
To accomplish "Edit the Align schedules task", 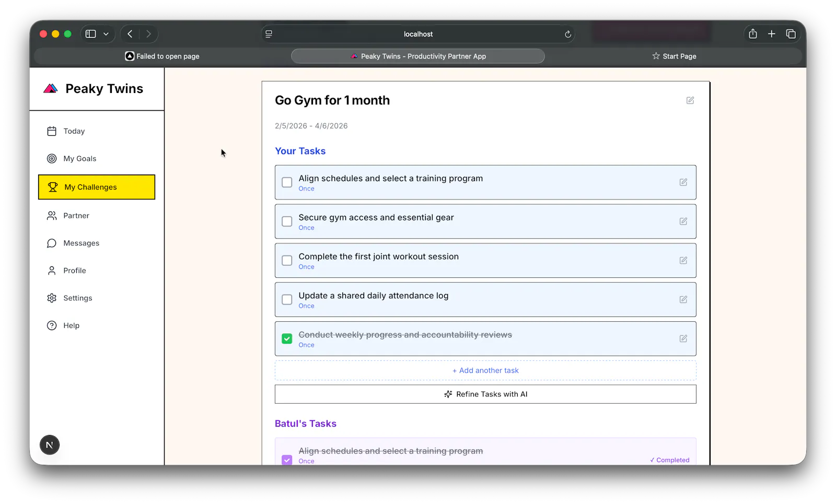I will [683, 182].
